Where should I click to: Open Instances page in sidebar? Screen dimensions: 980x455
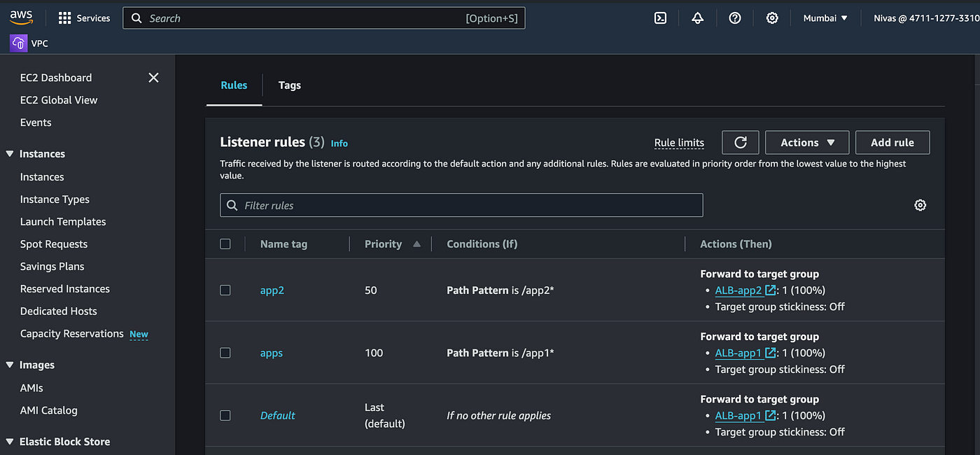42,177
